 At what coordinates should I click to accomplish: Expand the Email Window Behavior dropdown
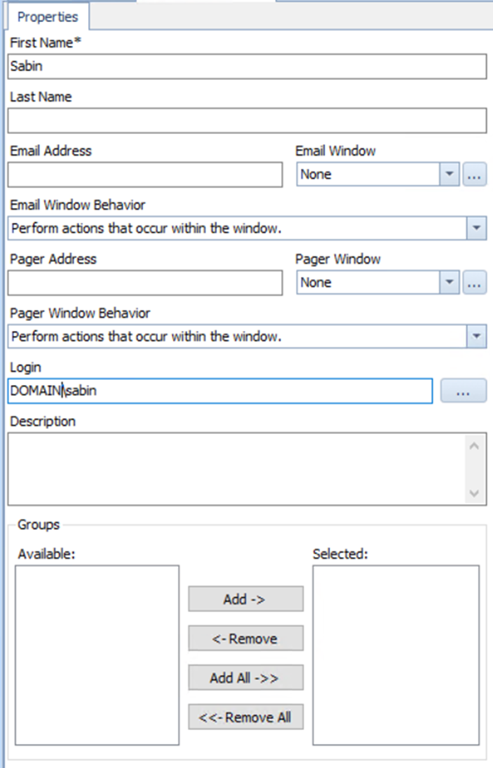pyautogui.click(x=476, y=228)
